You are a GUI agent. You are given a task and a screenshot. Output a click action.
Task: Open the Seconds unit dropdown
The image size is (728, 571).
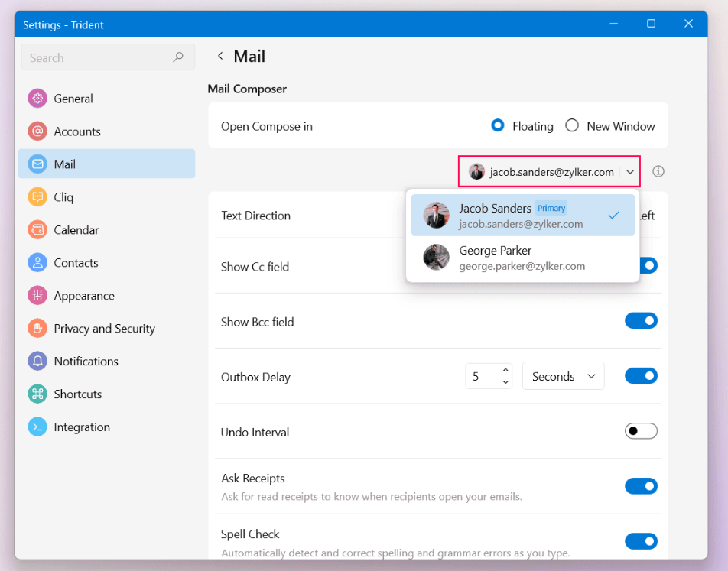(563, 376)
